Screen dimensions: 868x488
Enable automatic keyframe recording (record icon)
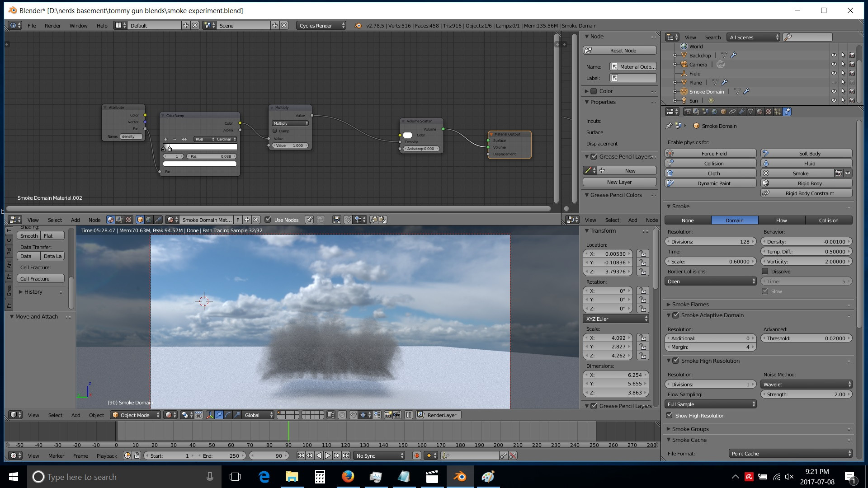(x=417, y=455)
